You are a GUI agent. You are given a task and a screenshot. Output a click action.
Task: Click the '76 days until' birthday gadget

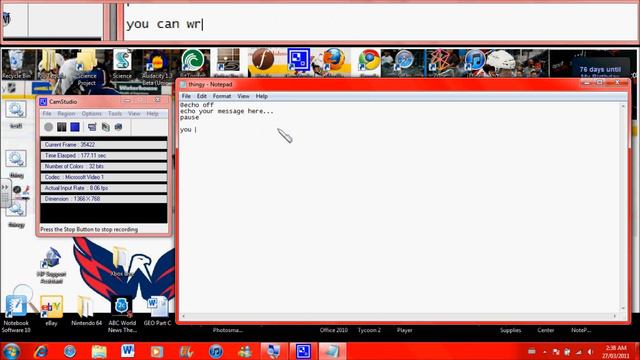pos(600,69)
